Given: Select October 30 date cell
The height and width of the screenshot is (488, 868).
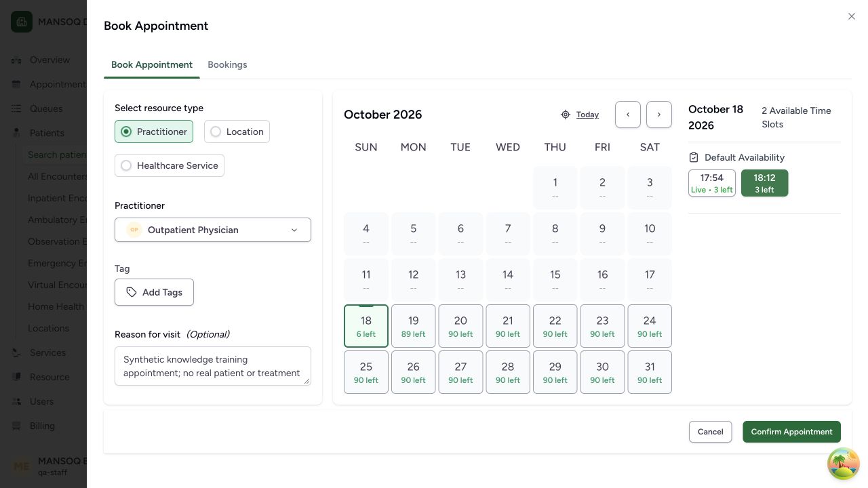Looking at the screenshot, I should pos(602,372).
